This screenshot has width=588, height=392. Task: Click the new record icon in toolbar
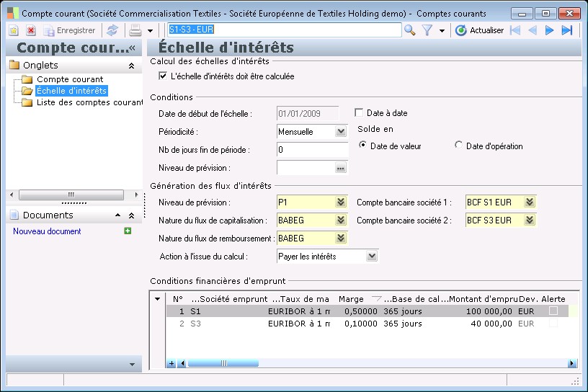click(x=13, y=30)
